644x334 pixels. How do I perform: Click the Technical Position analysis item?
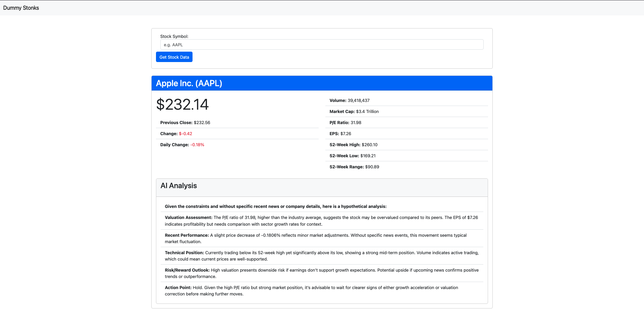click(321, 256)
